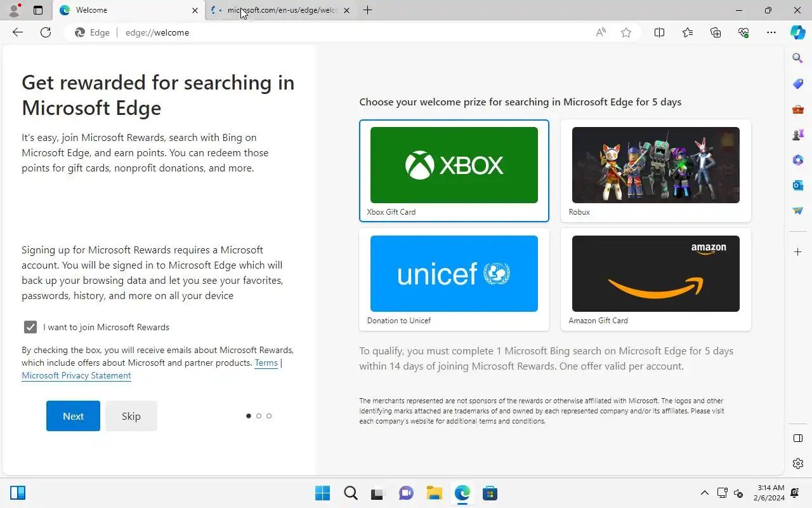This screenshot has width=812, height=508.
Task: Open the muted volume tray icon
Action: pos(738,493)
